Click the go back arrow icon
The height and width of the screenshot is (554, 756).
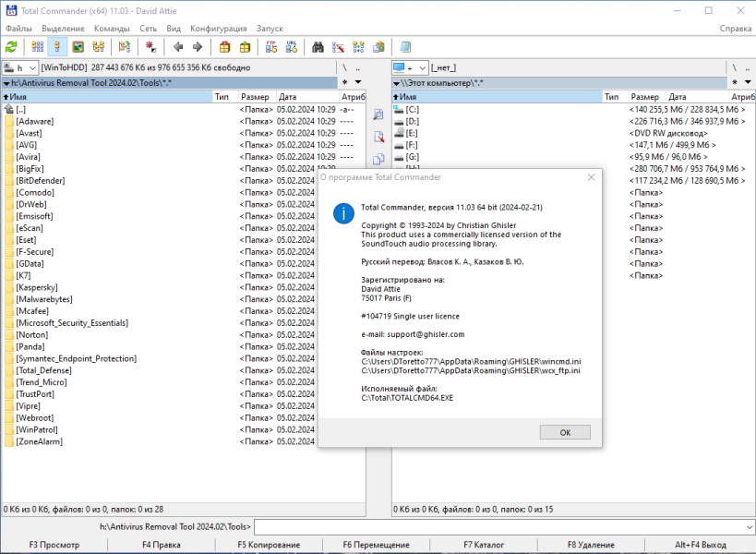point(178,47)
